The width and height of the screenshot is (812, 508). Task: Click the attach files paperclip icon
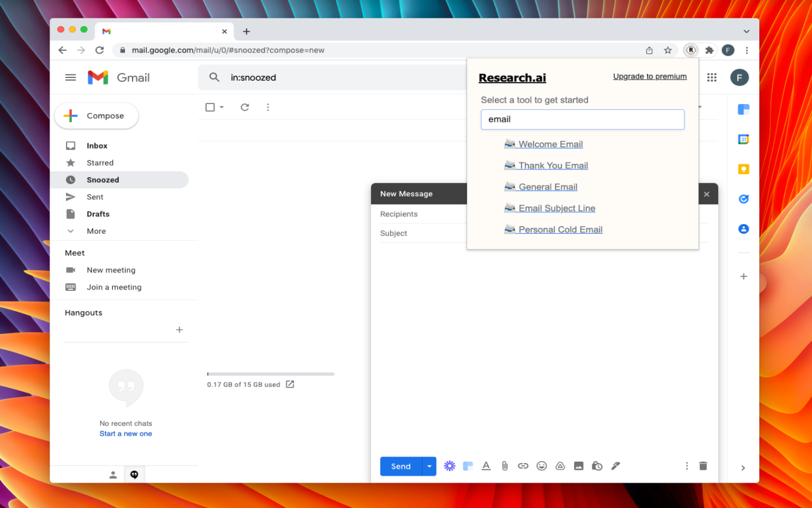(x=504, y=466)
